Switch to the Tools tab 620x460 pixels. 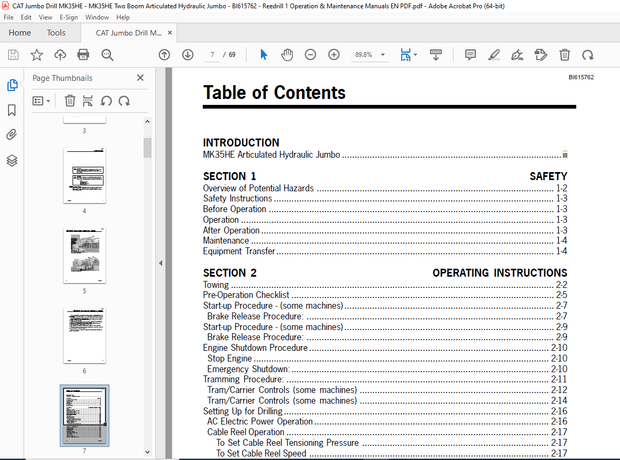(x=56, y=33)
